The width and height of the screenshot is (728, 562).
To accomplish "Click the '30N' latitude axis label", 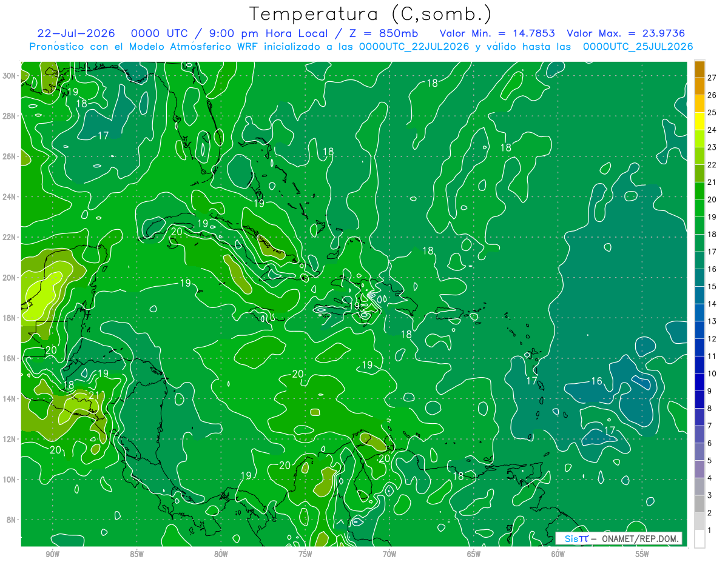I will coord(9,75).
